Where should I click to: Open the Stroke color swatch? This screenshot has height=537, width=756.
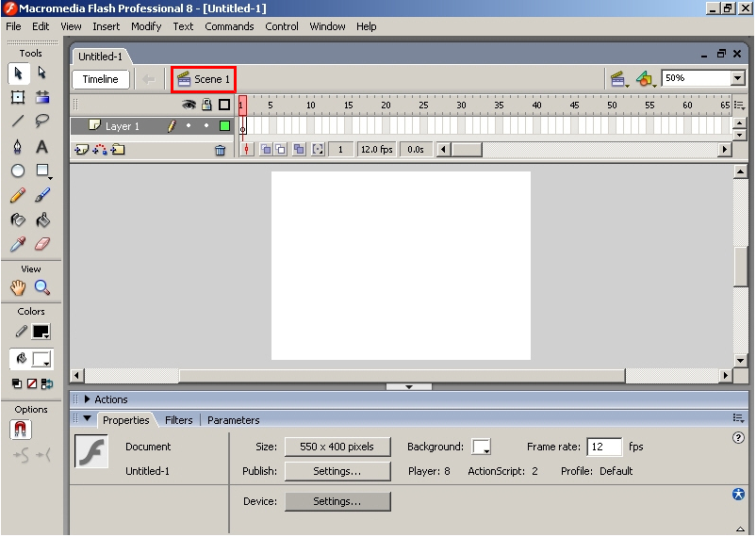tap(41, 332)
